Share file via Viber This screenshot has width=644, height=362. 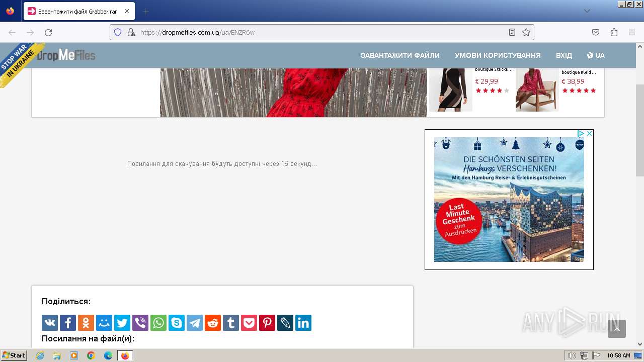coord(140,323)
